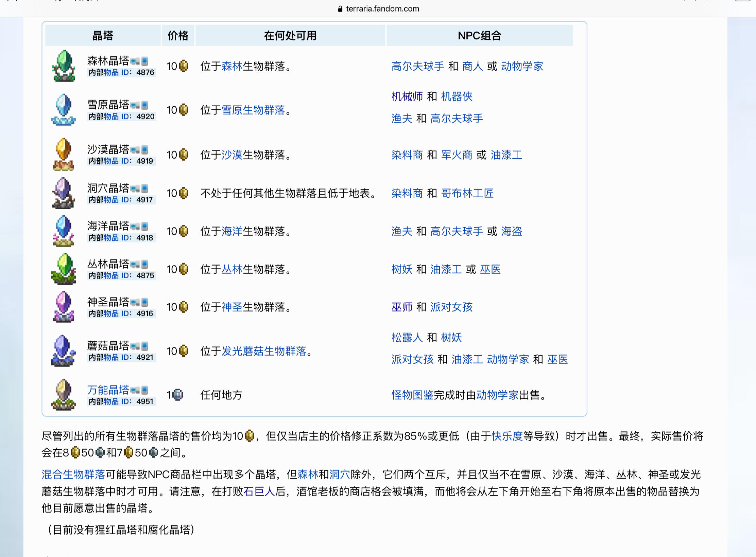756x557 pixels.
Task: Click the gold coin icon in 蘑菇晶塔 price
Action: point(184,351)
